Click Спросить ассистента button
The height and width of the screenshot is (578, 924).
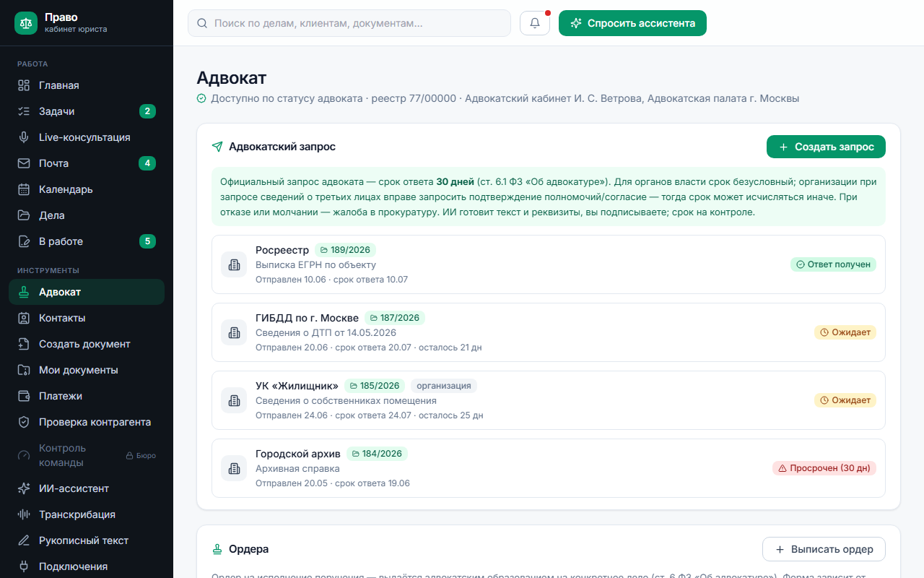(632, 23)
